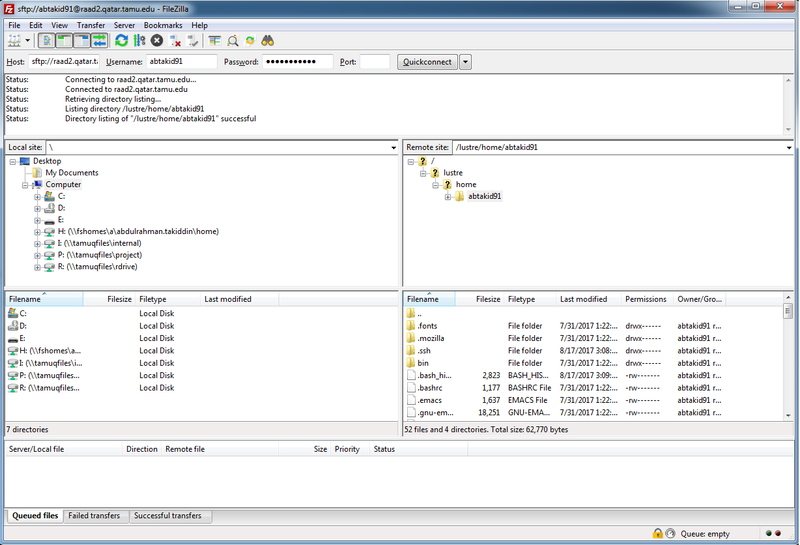Open the Transfer menu
This screenshot has height=545, width=800.
pyautogui.click(x=90, y=25)
